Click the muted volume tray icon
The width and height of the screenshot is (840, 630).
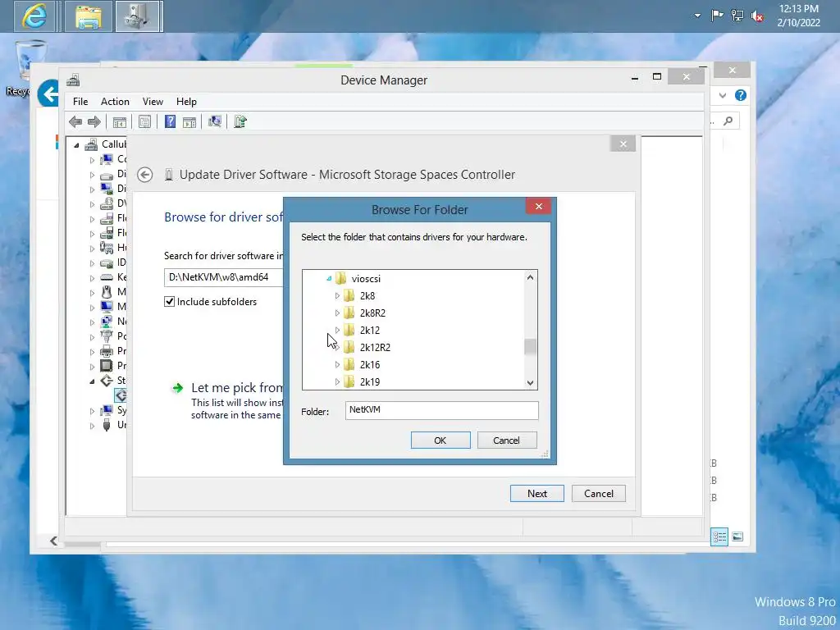click(757, 16)
